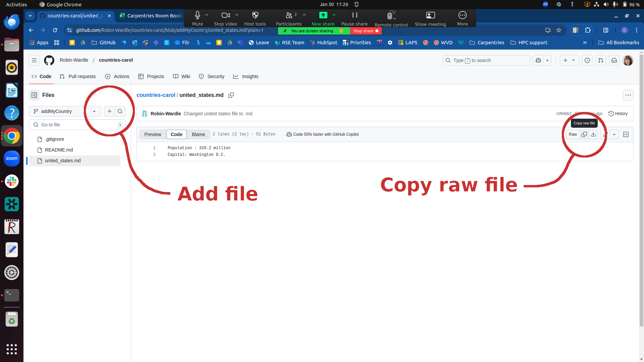
Task: Open the GitHub notifications inbox
Action: point(614,60)
